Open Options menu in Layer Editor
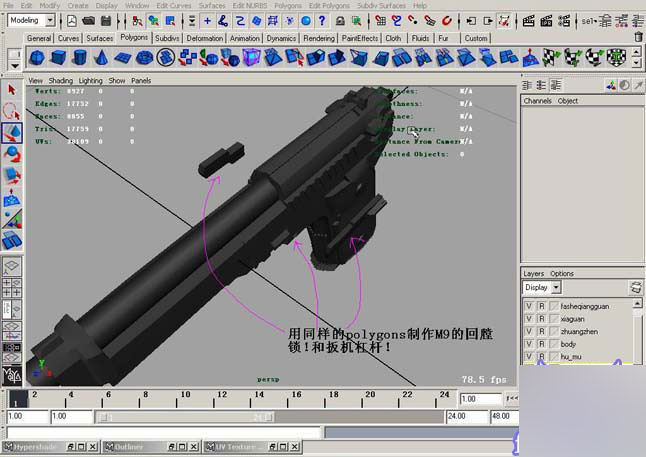 point(562,274)
